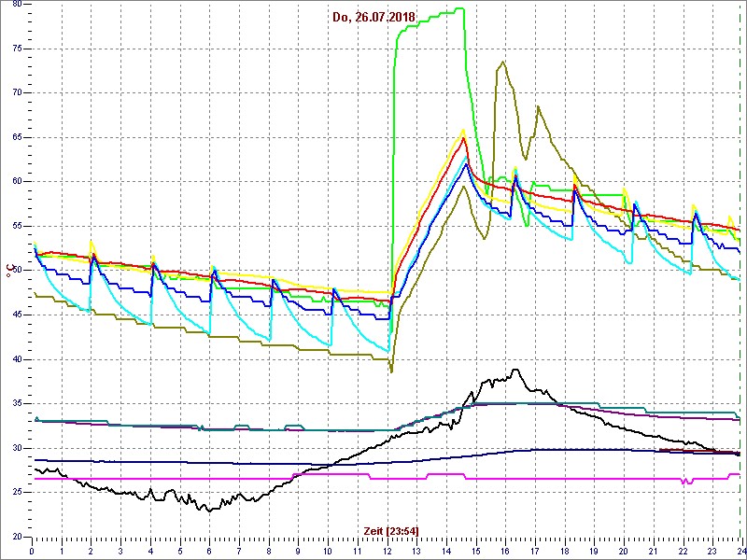This screenshot has width=747, height=560.
Task: Click the Zeit [23:54] time label
Action: (391, 530)
